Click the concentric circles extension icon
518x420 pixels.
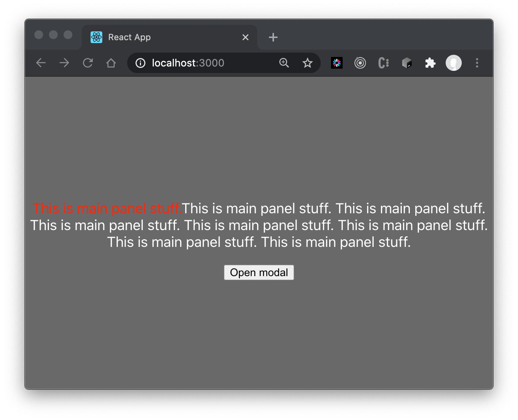click(360, 63)
